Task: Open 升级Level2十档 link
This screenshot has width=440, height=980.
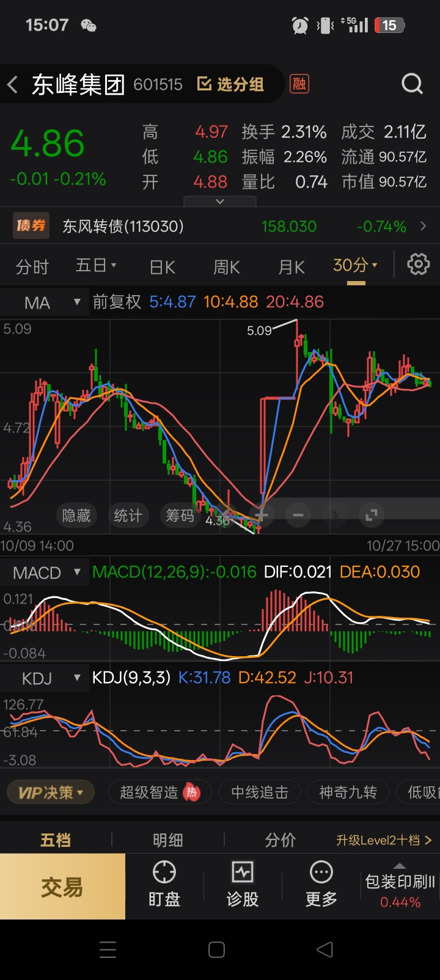Action: click(x=384, y=840)
